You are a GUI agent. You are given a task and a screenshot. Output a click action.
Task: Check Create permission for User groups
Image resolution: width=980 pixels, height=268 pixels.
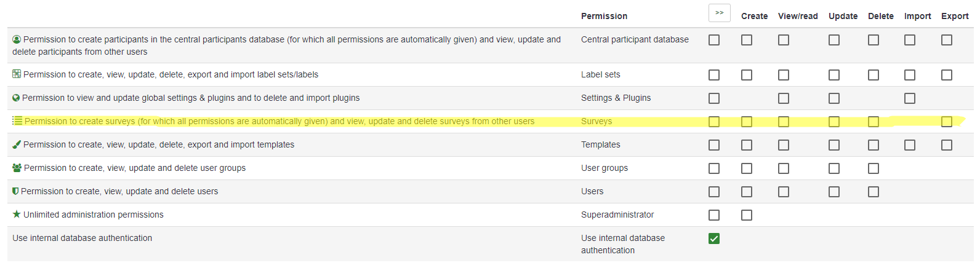[x=747, y=168]
